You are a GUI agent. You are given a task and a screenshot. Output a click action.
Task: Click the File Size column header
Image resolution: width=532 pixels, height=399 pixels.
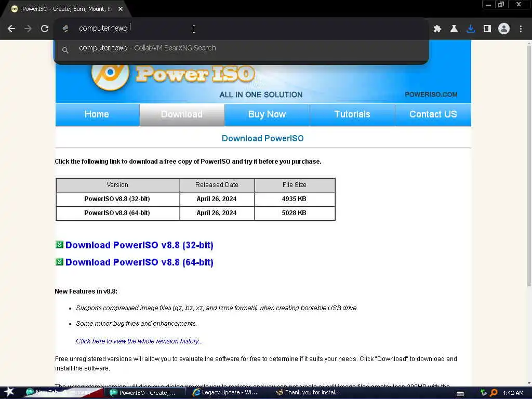295,185
